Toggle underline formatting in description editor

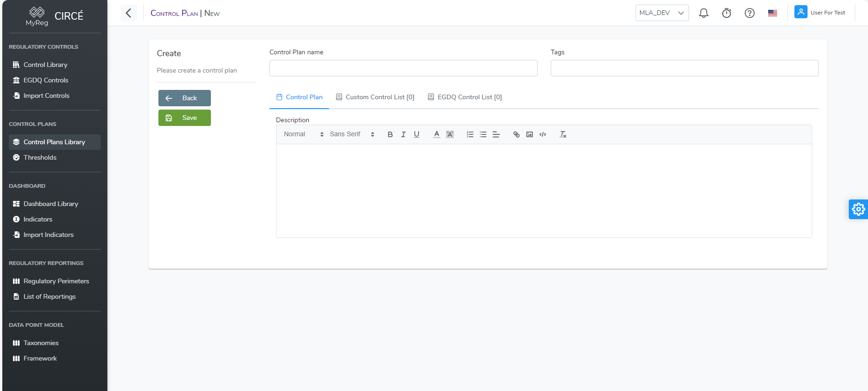417,134
